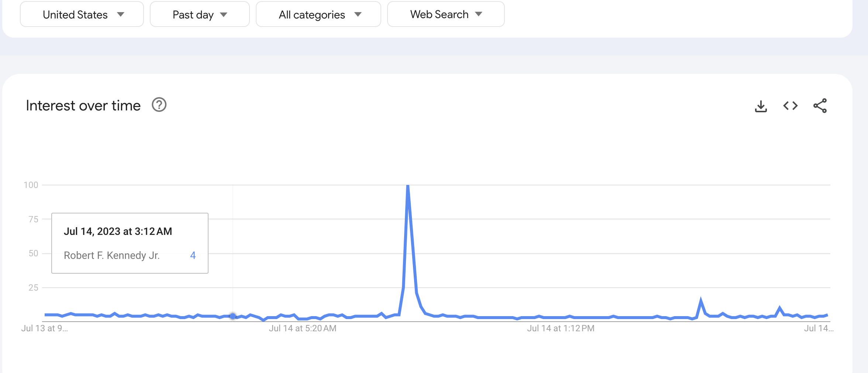Click the arrow beside United States
The height and width of the screenshot is (373, 868).
[121, 14]
